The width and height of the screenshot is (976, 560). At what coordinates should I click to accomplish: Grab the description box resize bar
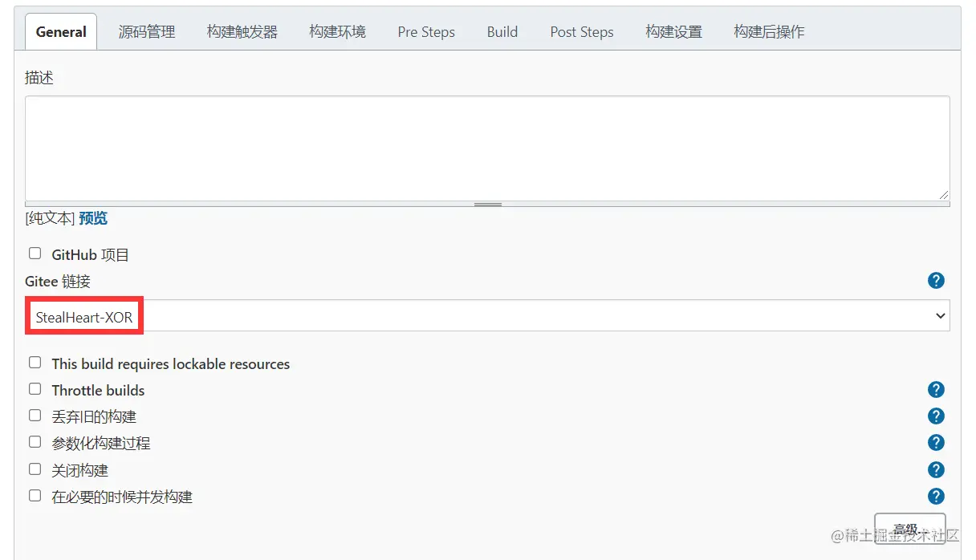pyautogui.click(x=487, y=205)
